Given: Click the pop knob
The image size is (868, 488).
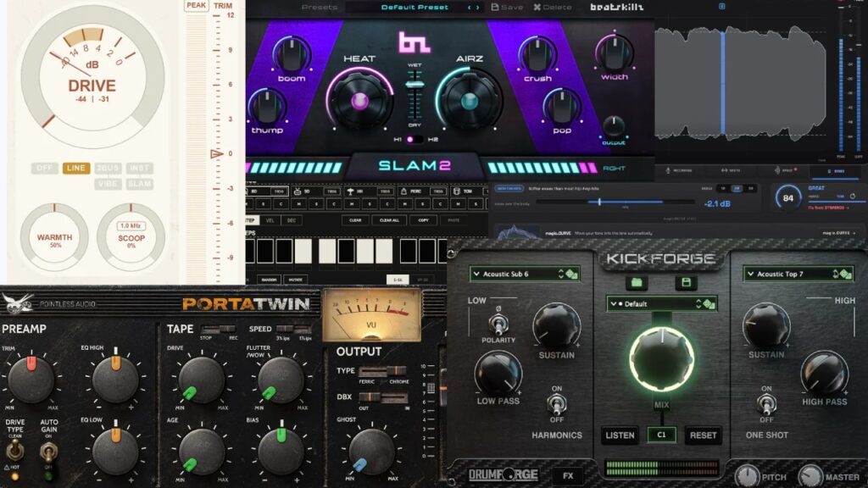Looking at the screenshot, I should (x=561, y=106).
